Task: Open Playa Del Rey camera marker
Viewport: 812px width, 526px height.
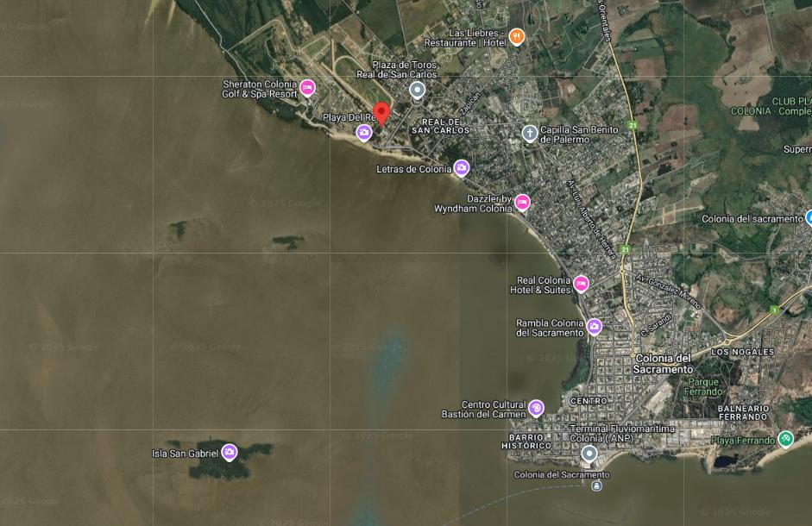Action: click(x=364, y=133)
